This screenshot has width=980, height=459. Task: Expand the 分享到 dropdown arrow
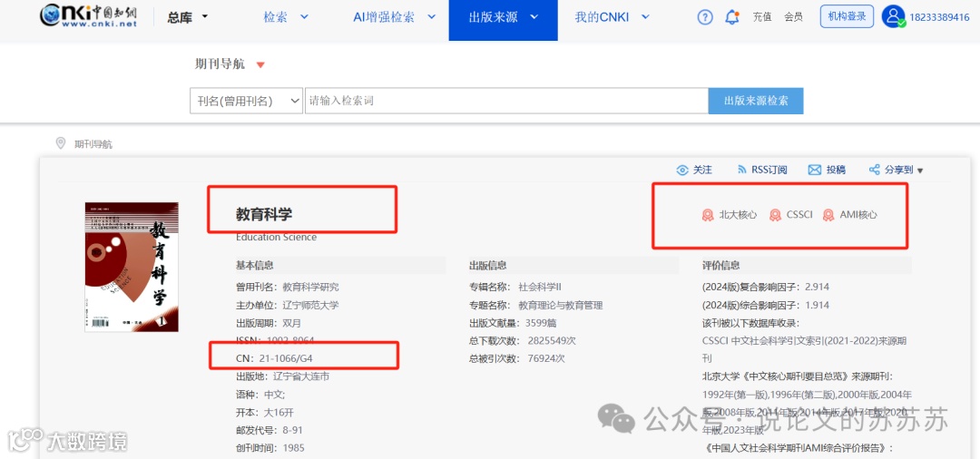920,171
